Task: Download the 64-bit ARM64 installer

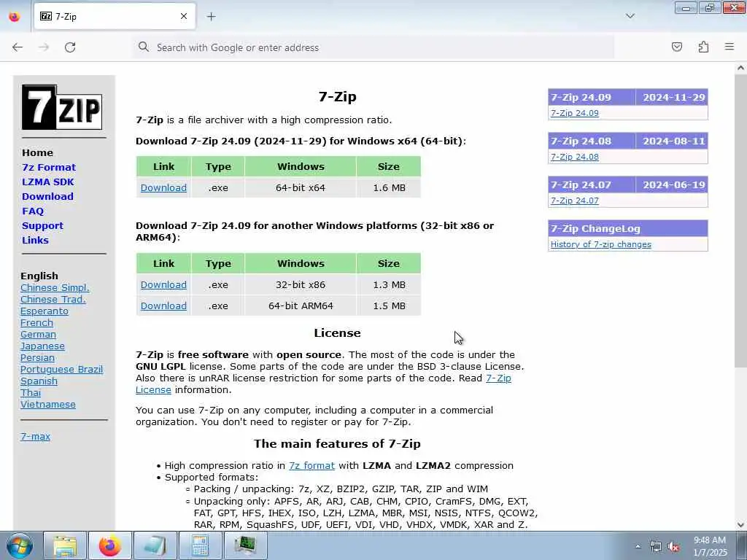Action: 163,306
